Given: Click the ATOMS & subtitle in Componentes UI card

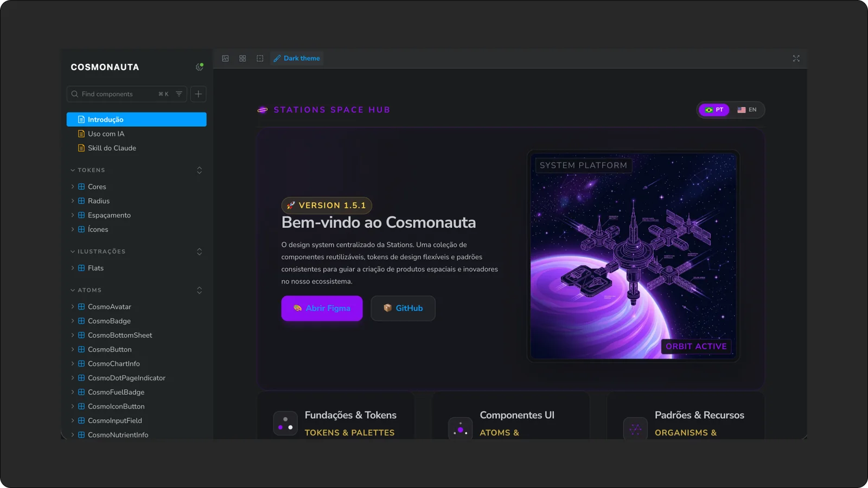Looking at the screenshot, I should (499, 433).
